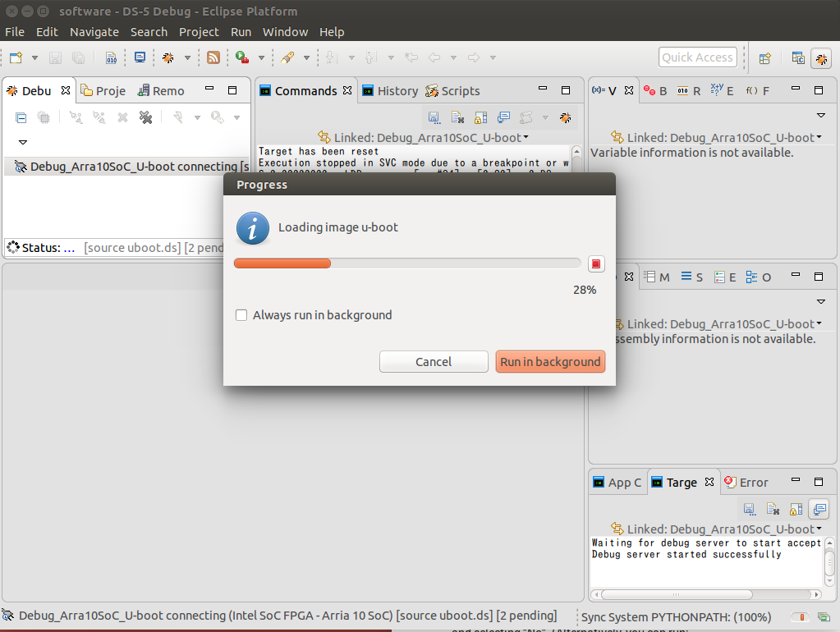
Task: Save console output in Commands view
Action: coord(434,117)
